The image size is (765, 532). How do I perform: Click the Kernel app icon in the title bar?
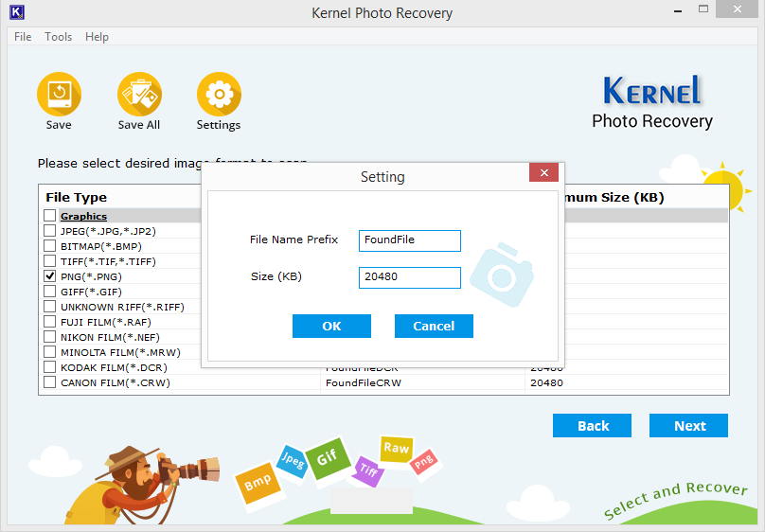point(17,12)
